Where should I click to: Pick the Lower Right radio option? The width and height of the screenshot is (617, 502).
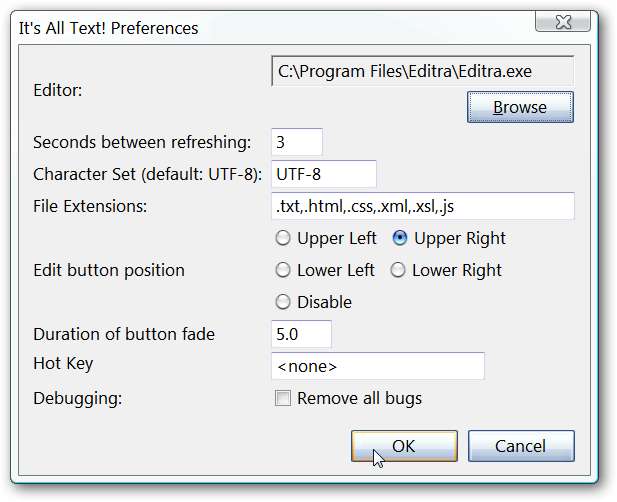(398, 270)
